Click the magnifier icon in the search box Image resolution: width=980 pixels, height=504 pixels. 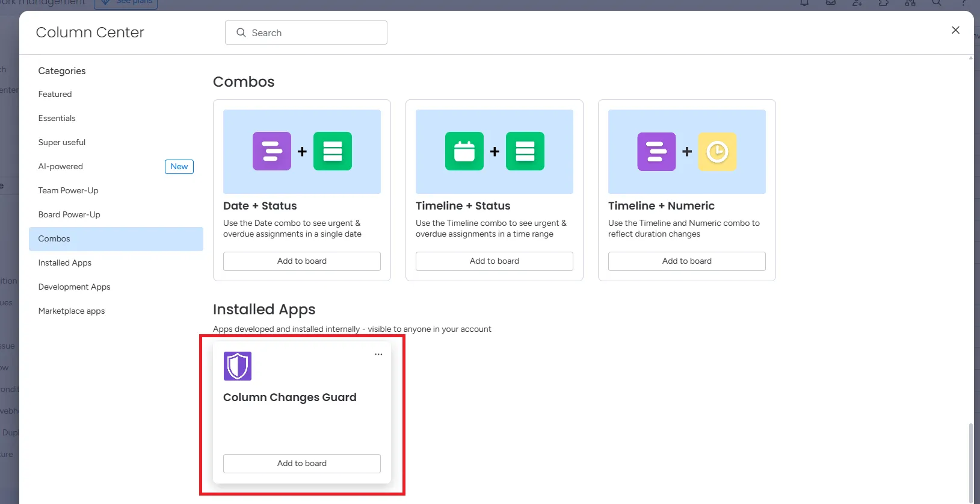pos(241,33)
